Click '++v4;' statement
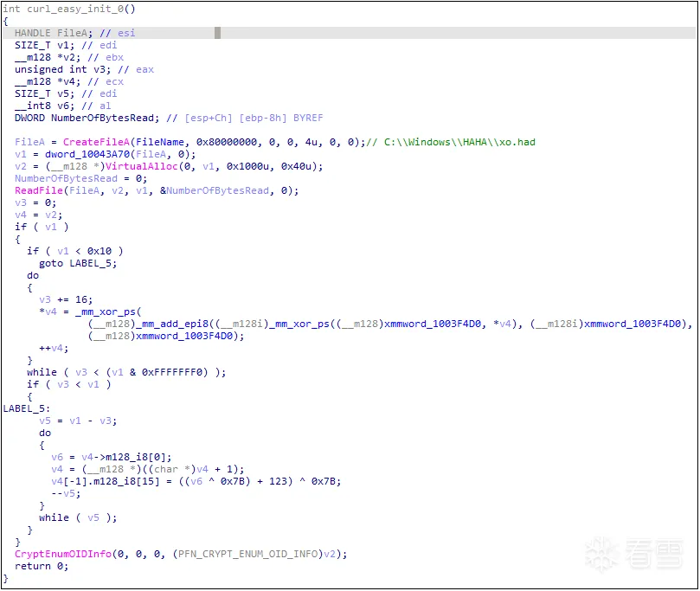The image size is (700, 591). point(54,348)
